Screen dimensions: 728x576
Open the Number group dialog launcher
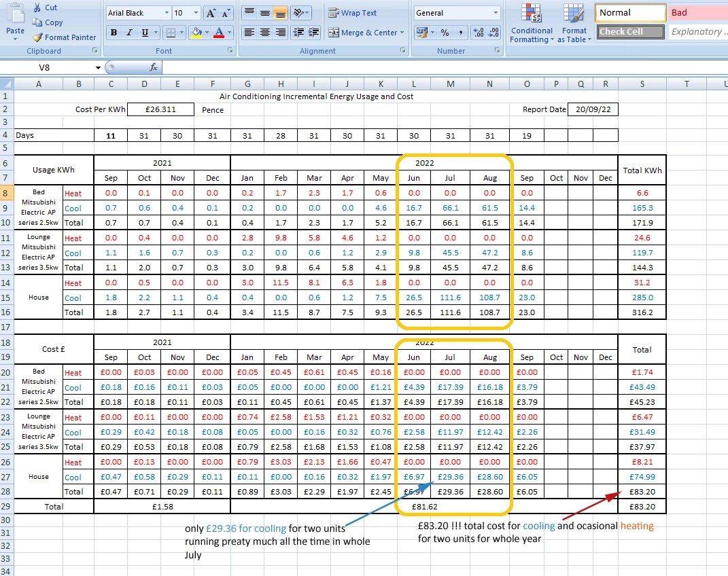click(498, 50)
